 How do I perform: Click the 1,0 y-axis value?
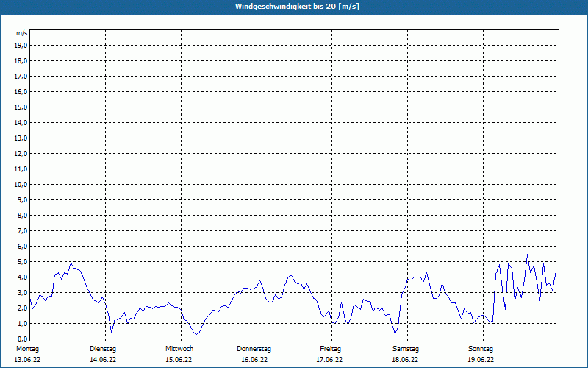(x=22, y=323)
